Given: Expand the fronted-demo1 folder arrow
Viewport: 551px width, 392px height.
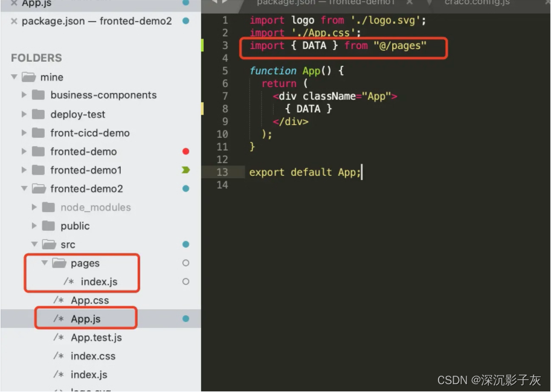Looking at the screenshot, I should click(x=24, y=170).
